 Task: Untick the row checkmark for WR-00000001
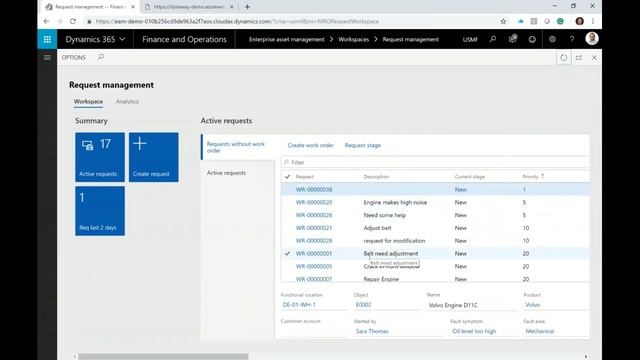pyautogui.click(x=287, y=253)
